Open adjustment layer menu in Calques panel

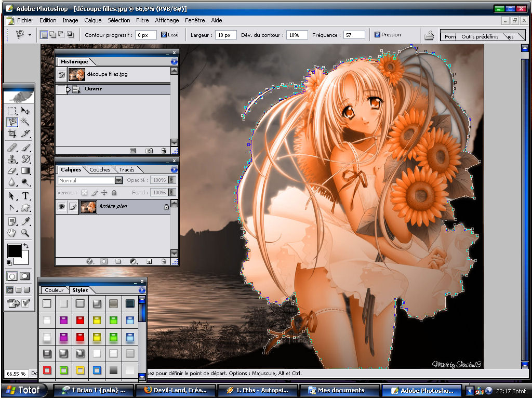pos(134,262)
